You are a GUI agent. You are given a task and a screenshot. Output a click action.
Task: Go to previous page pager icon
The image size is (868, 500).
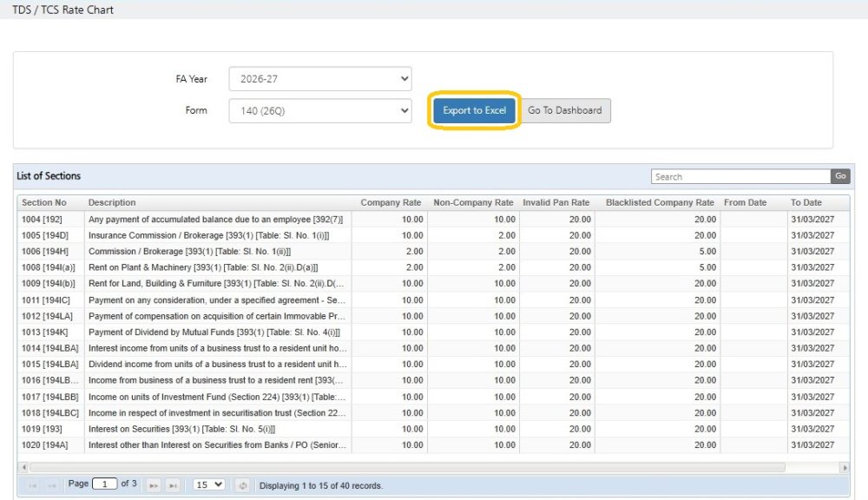(x=51, y=485)
